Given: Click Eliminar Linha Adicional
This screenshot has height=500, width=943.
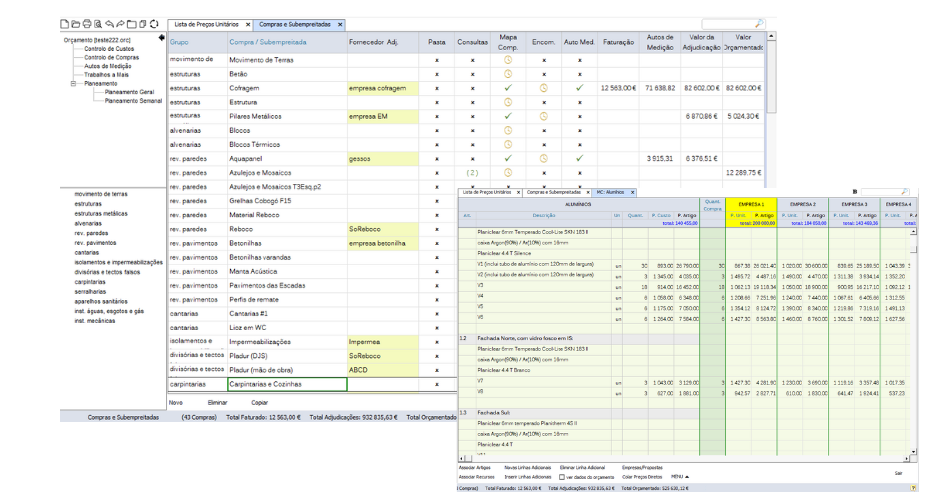Looking at the screenshot, I should coord(583,468).
